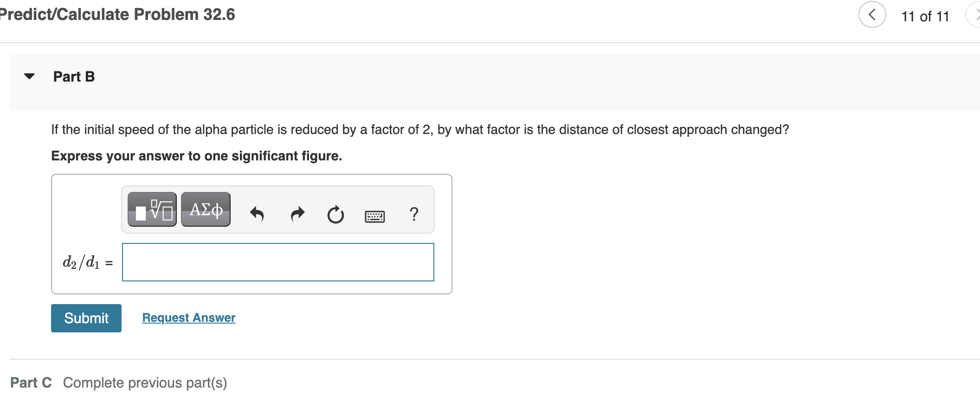Click the Complete previous part(s) text
Screen dimensions: 980x420
click(x=145, y=382)
